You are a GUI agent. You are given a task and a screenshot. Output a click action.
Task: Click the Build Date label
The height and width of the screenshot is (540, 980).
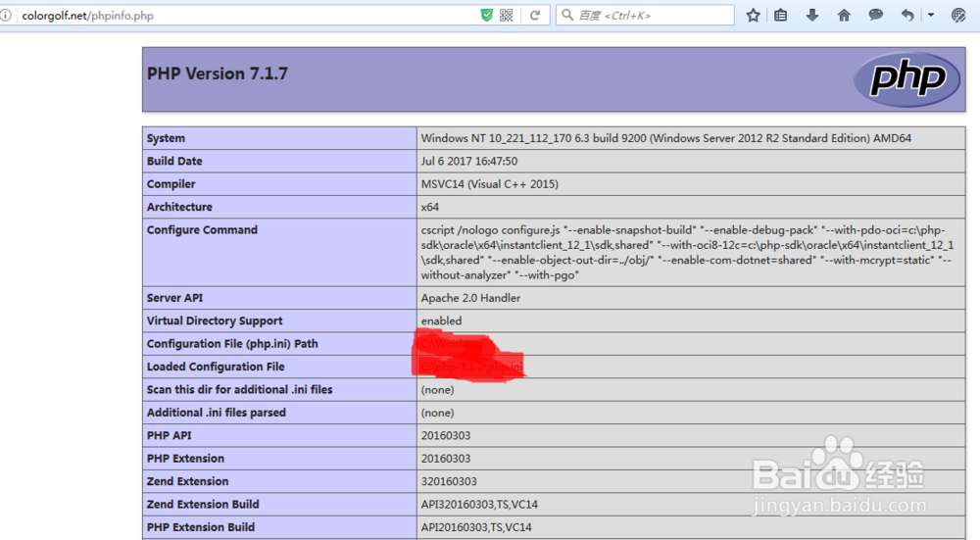click(x=174, y=162)
